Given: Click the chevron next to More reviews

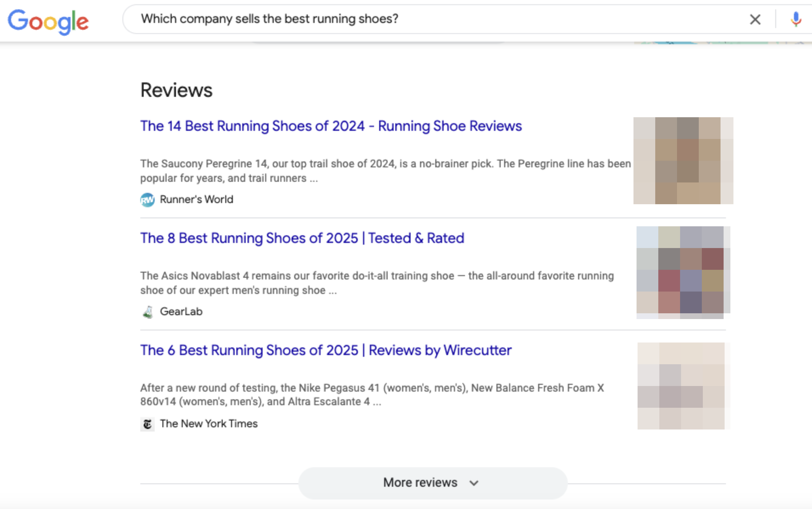Looking at the screenshot, I should pyautogui.click(x=474, y=483).
